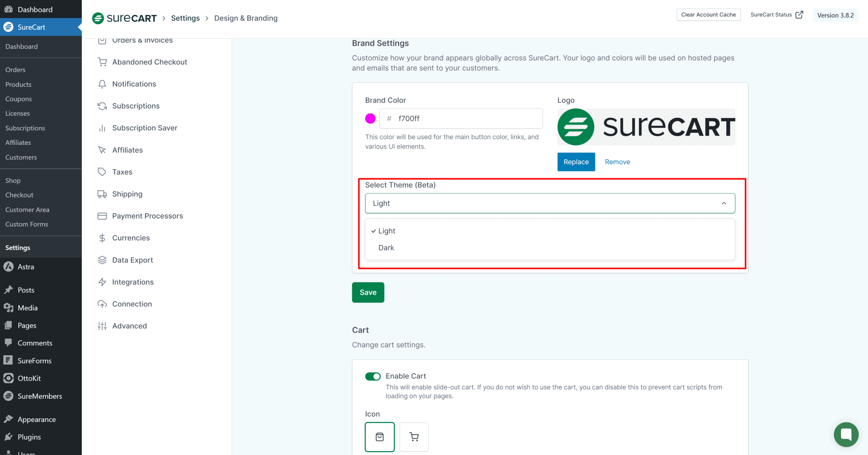Viewport: 868px width, 455px height.
Task: Click the brand color hex input field
Action: [x=468, y=118]
